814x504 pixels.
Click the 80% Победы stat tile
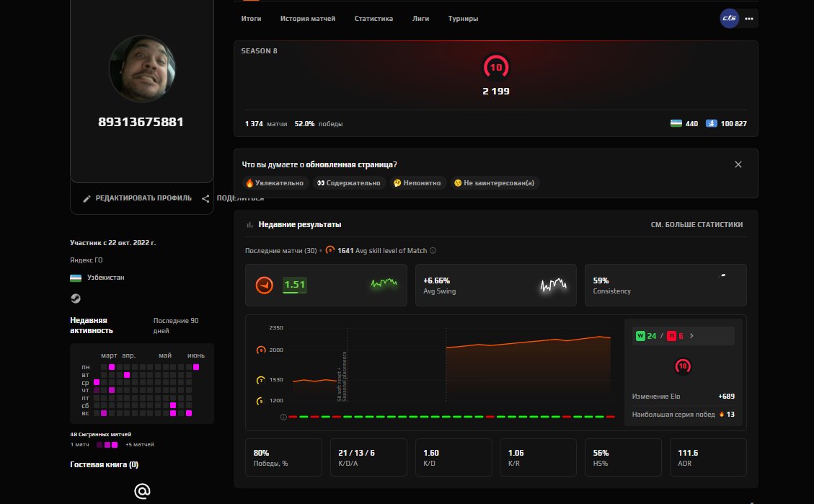click(283, 457)
